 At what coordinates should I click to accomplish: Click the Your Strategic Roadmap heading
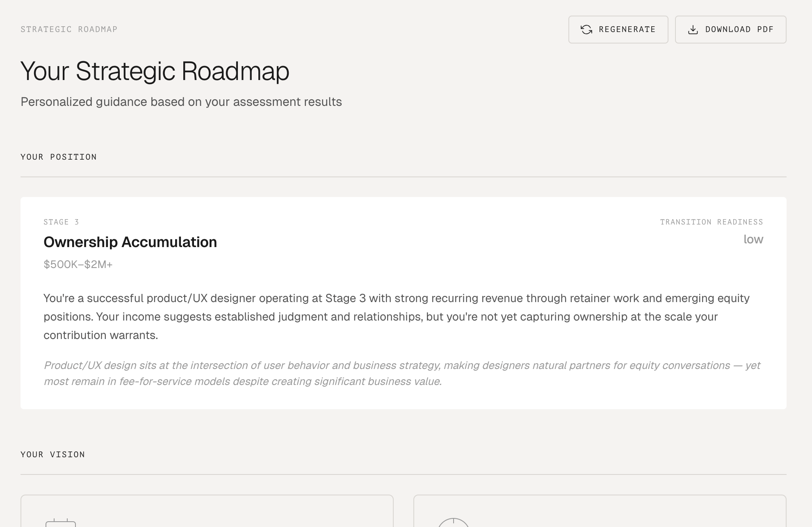click(155, 71)
